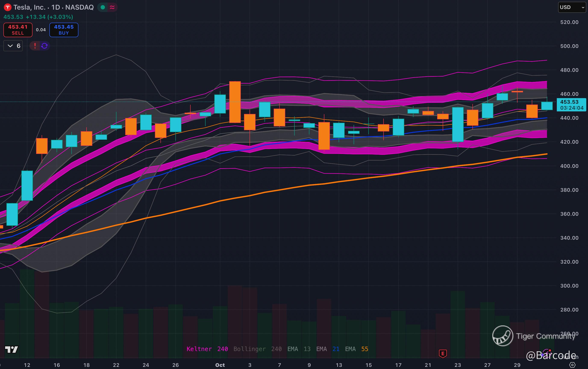Open the TradingView logo link
The width and height of the screenshot is (588, 369).
(x=11, y=350)
